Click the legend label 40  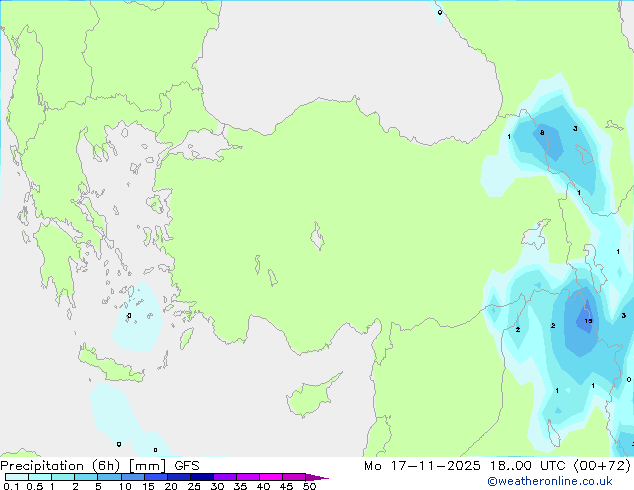[x=263, y=486]
